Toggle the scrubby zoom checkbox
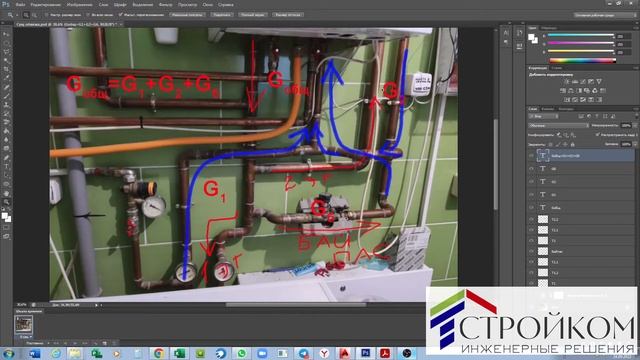Screen dimensions: 640x360 click(x=120, y=15)
